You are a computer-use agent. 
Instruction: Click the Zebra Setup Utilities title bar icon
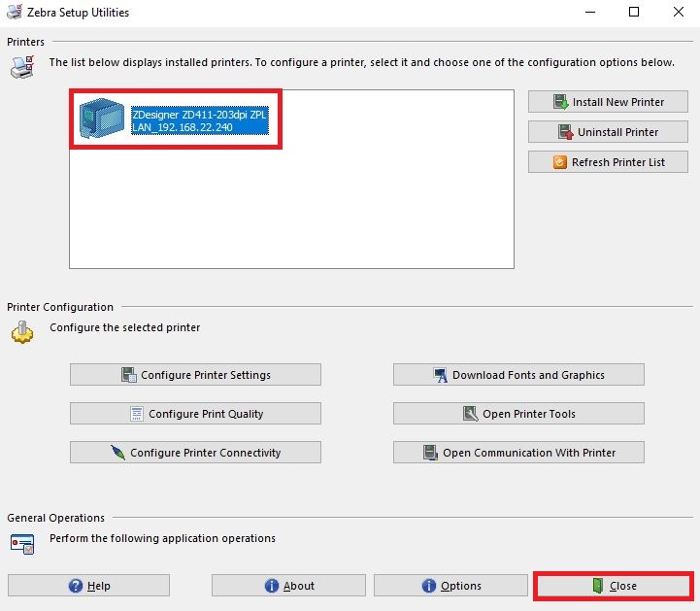tap(15, 12)
